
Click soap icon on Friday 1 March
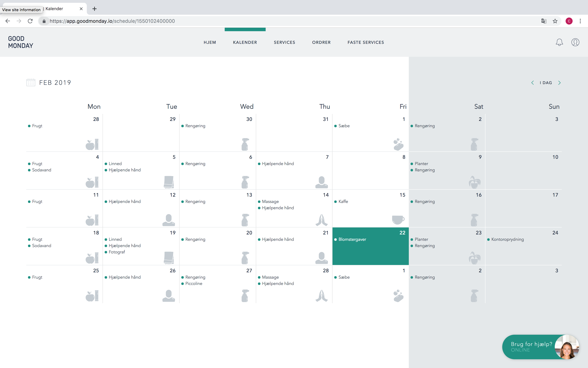pyautogui.click(x=398, y=296)
